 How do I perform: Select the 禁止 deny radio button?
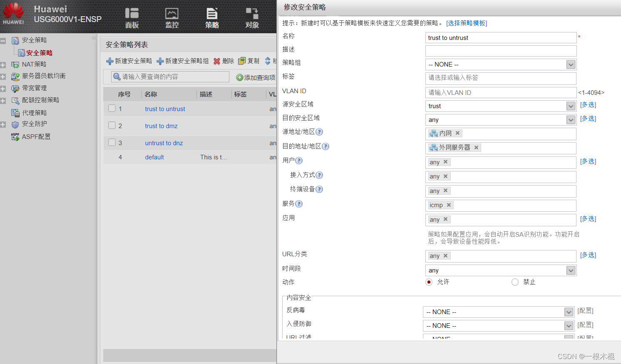point(515,282)
